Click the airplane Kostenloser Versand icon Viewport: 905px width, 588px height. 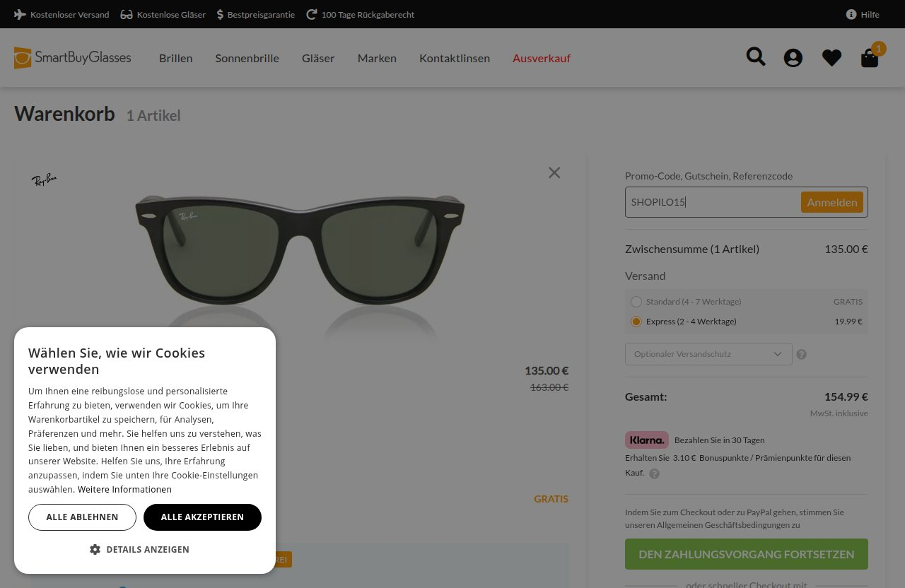[20, 14]
